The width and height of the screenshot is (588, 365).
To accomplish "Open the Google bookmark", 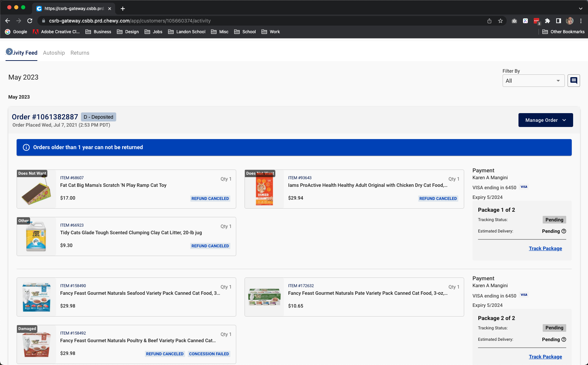I will pos(16,31).
